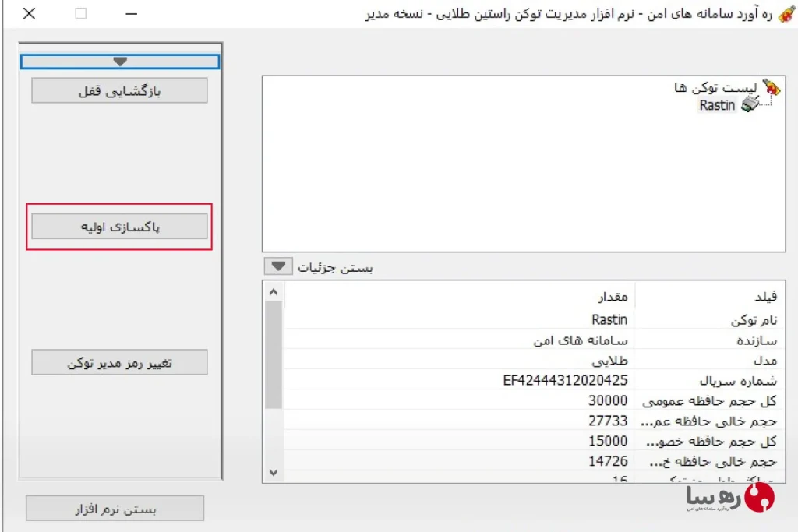The width and height of the screenshot is (798, 532).
Task: Select serial number EF42444312020425
Action: tap(565, 380)
